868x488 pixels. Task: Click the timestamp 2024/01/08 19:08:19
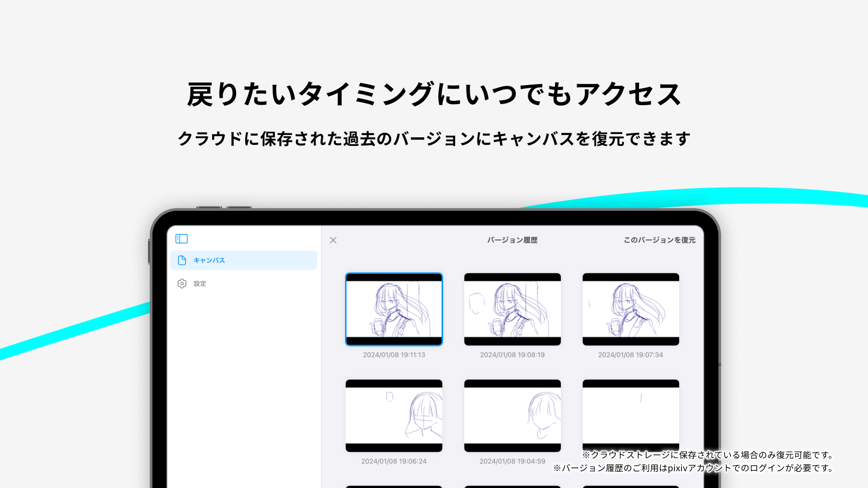pyautogui.click(x=512, y=355)
